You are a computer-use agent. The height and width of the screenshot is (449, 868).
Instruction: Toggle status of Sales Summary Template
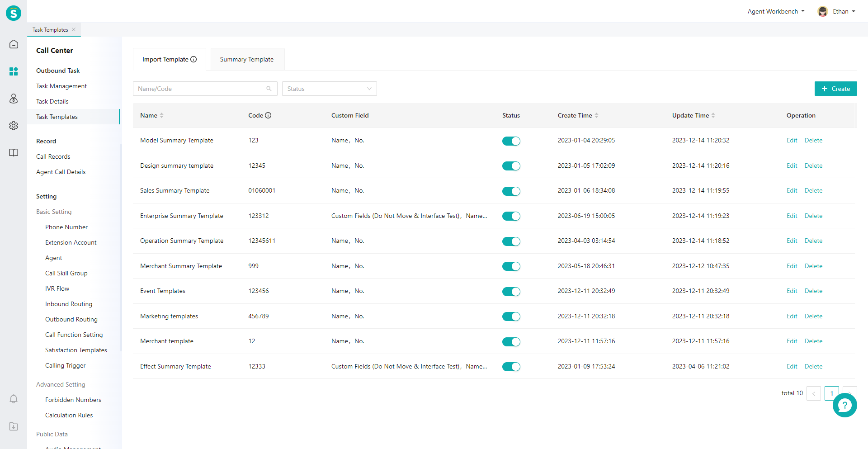point(511,191)
